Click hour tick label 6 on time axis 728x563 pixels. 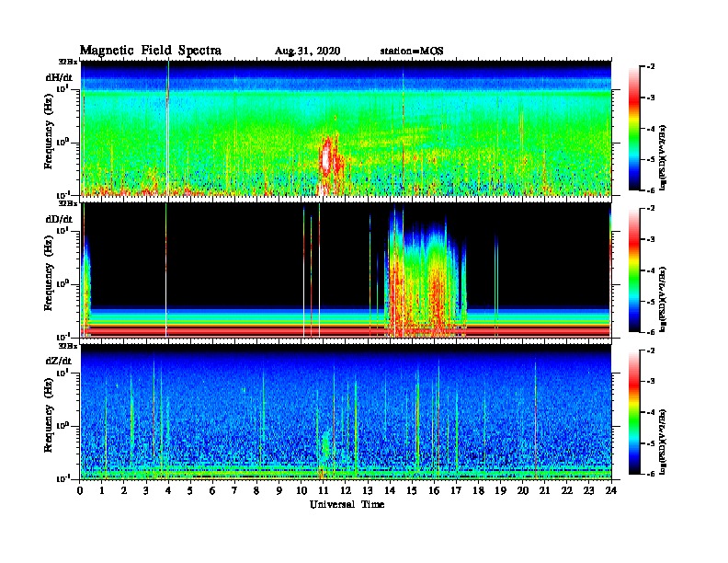[x=212, y=490]
